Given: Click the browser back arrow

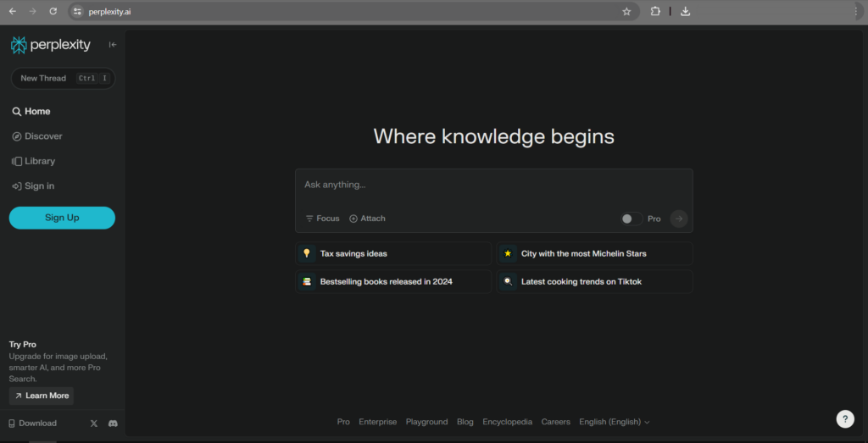Looking at the screenshot, I should tap(12, 11).
